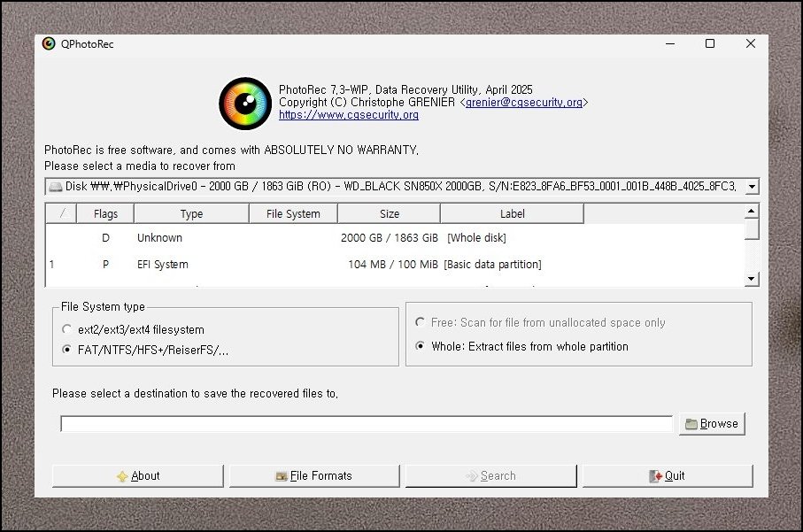The image size is (803, 532).
Task: Click the QPhotoRec title bar app icon
Action: pos(49,44)
